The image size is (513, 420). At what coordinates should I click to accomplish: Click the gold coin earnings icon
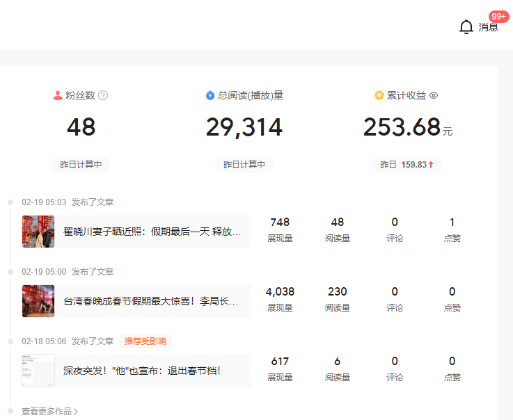coord(379,95)
